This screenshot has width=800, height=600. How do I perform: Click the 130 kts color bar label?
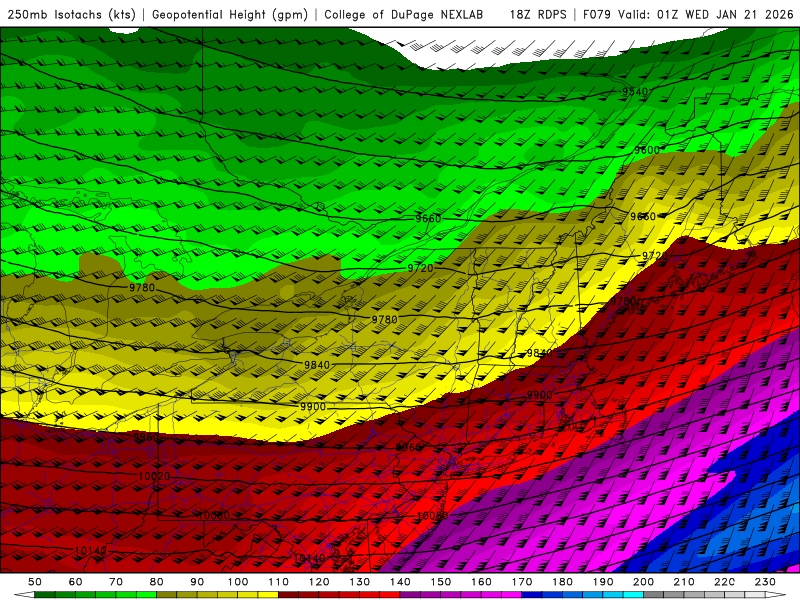360,582
